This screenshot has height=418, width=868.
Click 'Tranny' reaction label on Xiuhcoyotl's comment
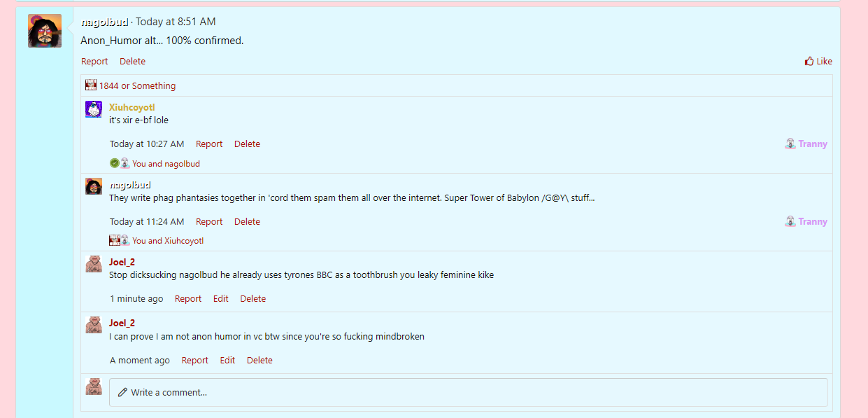[x=813, y=144]
